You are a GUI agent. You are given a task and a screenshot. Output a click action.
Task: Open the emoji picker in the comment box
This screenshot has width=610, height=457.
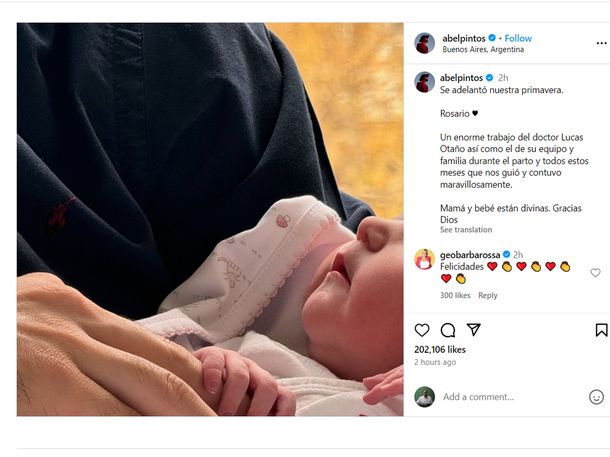[596, 397]
